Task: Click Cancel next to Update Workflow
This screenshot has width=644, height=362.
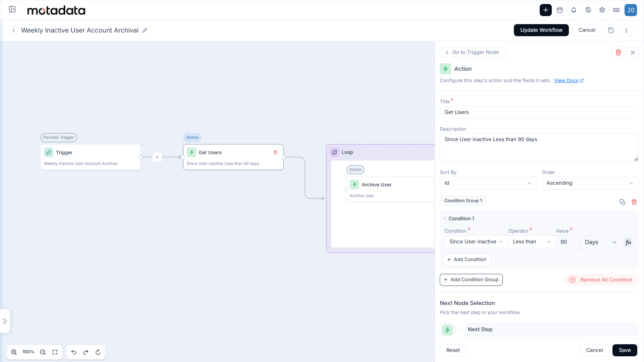Action: (x=587, y=30)
